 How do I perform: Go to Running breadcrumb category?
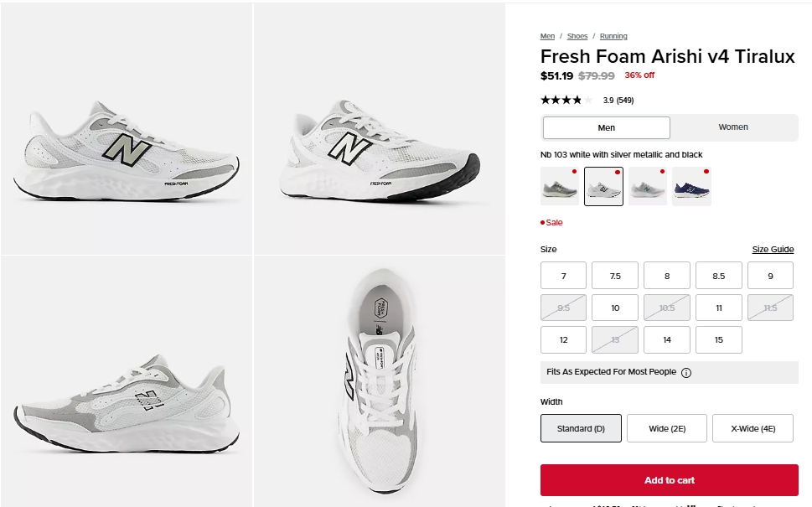pyautogui.click(x=613, y=36)
